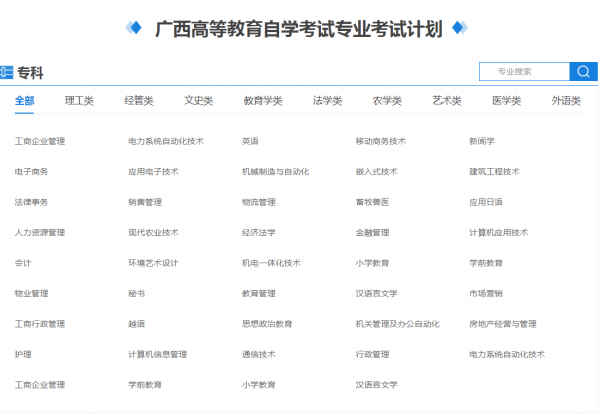The width and height of the screenshot is (600, 416).
Task: Select the 环境艺术设计 major
Action: [x=153, y=263]
